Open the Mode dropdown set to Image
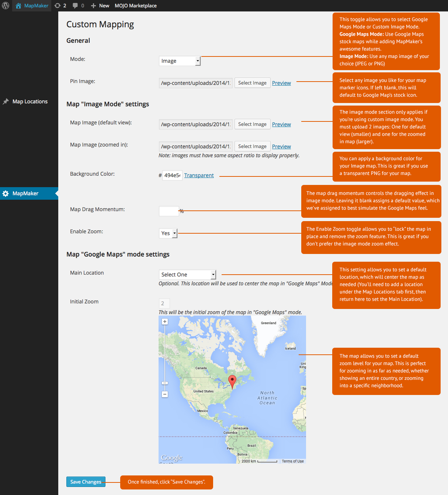 pos(180,61)
